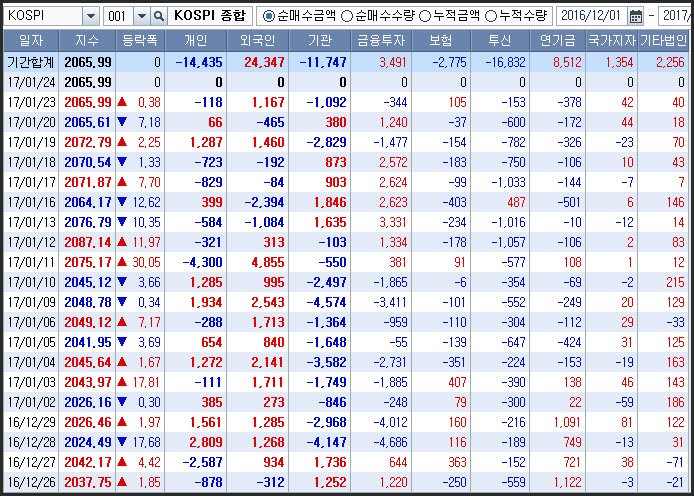Select the 17/01/11 date cell
Viewport: 694px width, 496px height.
tap(31, 262)
